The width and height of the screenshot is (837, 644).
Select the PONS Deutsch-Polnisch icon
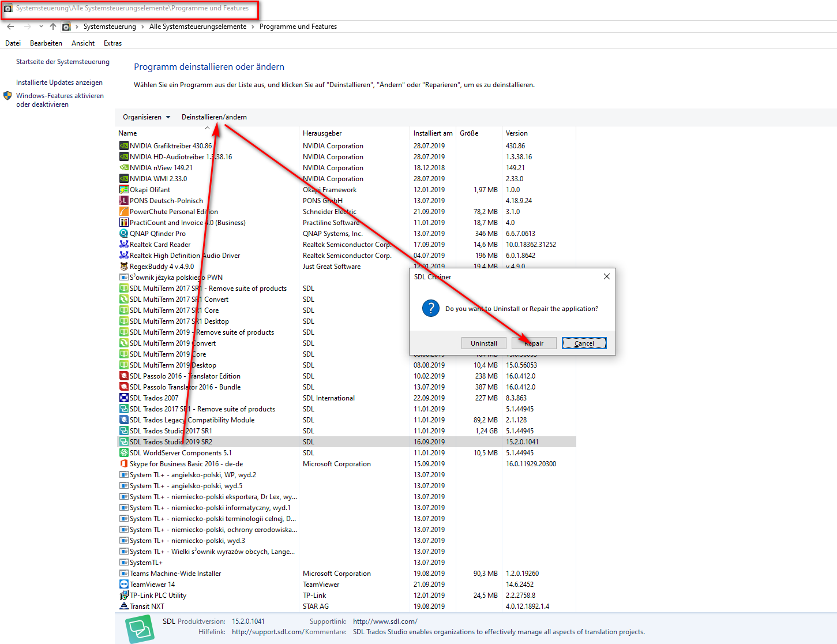(123, 201)
